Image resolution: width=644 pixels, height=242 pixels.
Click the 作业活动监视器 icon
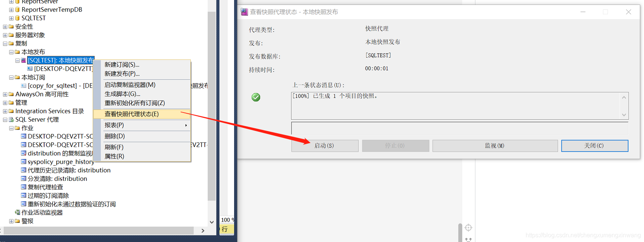pos(17,213)
